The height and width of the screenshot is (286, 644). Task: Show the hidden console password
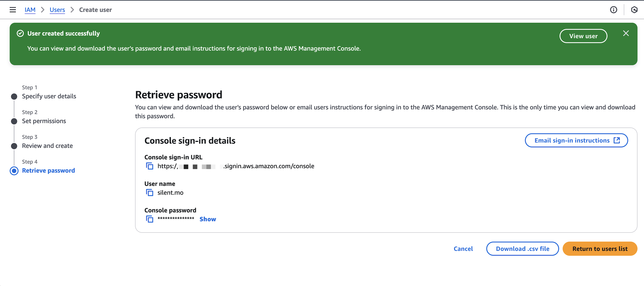(x=208, y=219)
